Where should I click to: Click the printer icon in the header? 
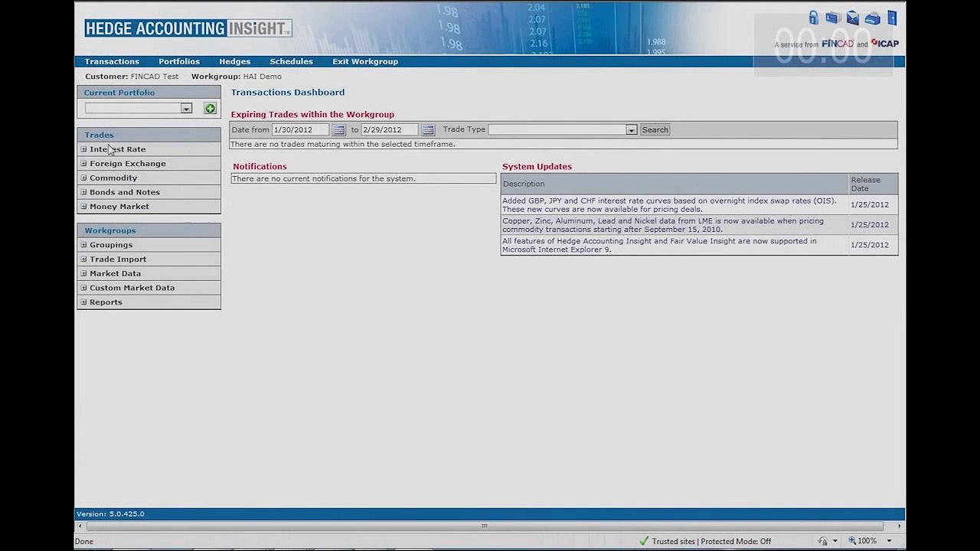click(x=872, y=18)
